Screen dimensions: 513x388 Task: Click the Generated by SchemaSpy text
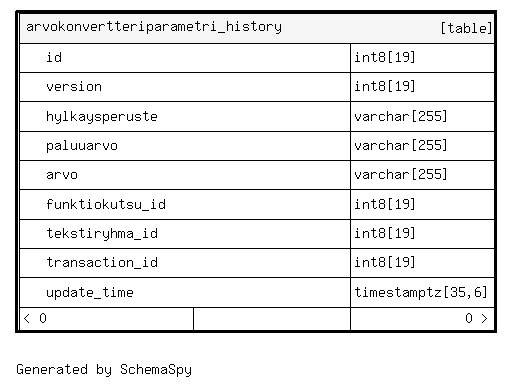pos(104,370)
